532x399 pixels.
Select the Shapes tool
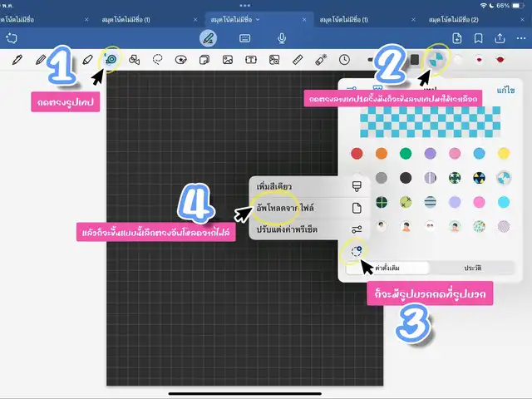point(134,60)
